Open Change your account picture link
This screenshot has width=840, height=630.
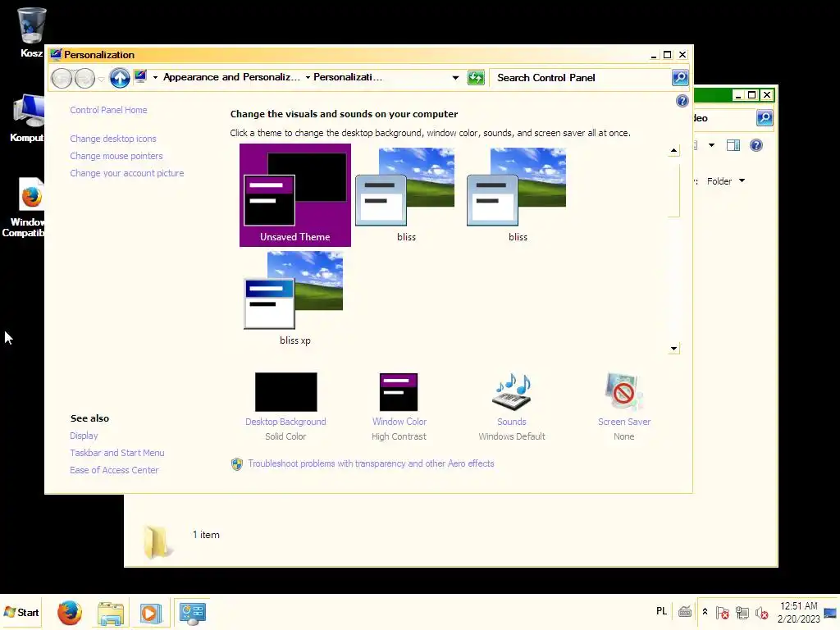127,173
